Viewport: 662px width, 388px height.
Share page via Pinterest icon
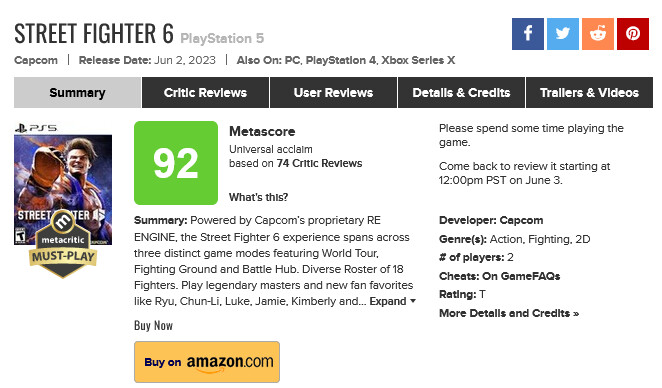click(633, 34)
